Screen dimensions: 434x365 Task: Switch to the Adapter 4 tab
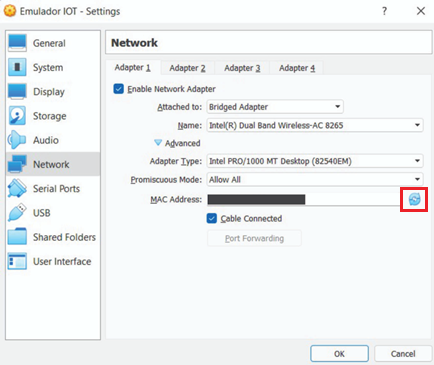point(297,68)
